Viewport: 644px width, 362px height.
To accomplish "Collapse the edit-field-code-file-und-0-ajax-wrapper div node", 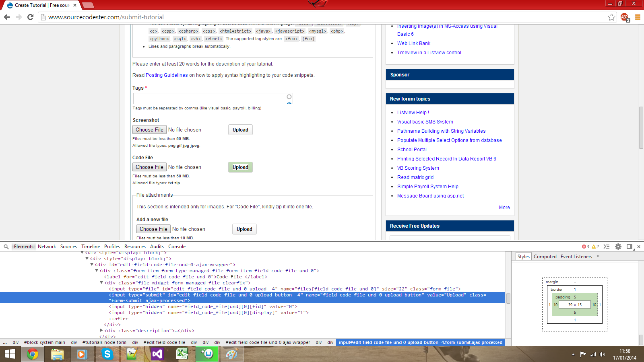I will click(x=92, y=265).
